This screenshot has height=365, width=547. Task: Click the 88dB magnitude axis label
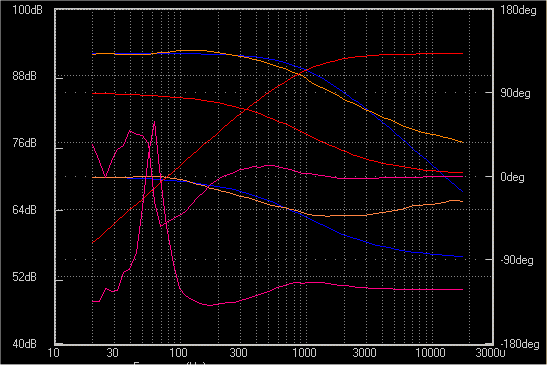tap(24, 76)
